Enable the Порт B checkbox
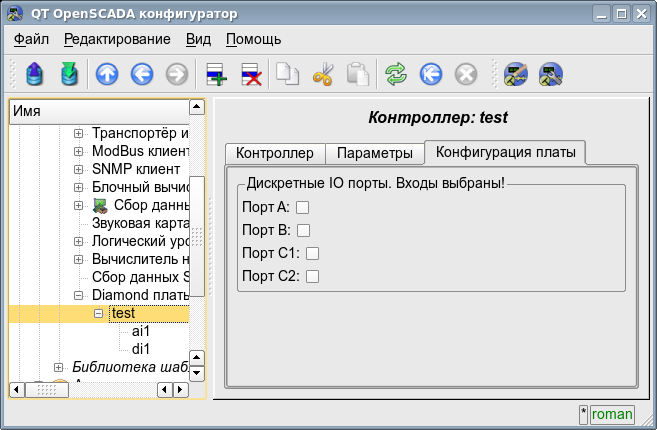Image resolution: width=657 pixels, height=430 pixels. (x=303, y=230)
